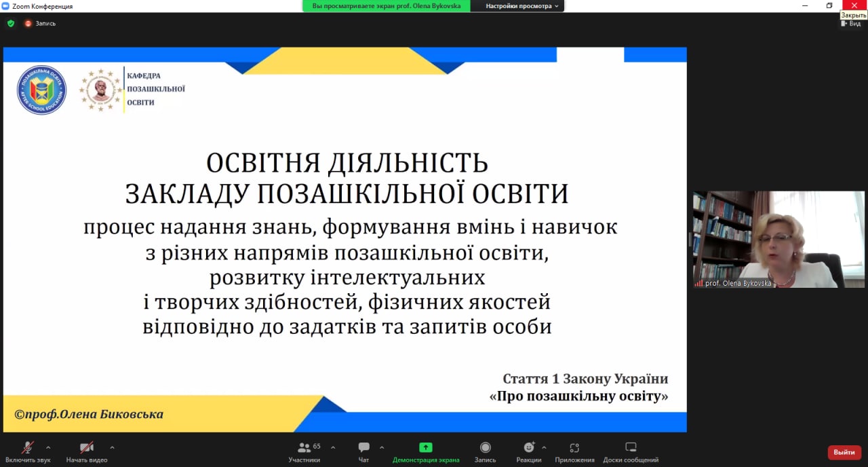868x467 pixels.
Task: Open the Реакции reactions menu
Action: pyautogui.click(x=529, y=451)
